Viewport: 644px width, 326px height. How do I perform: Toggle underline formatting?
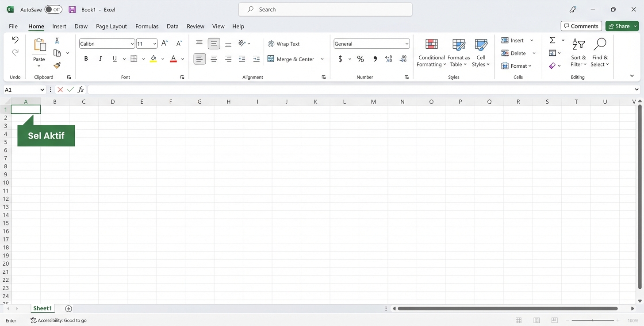115,58
